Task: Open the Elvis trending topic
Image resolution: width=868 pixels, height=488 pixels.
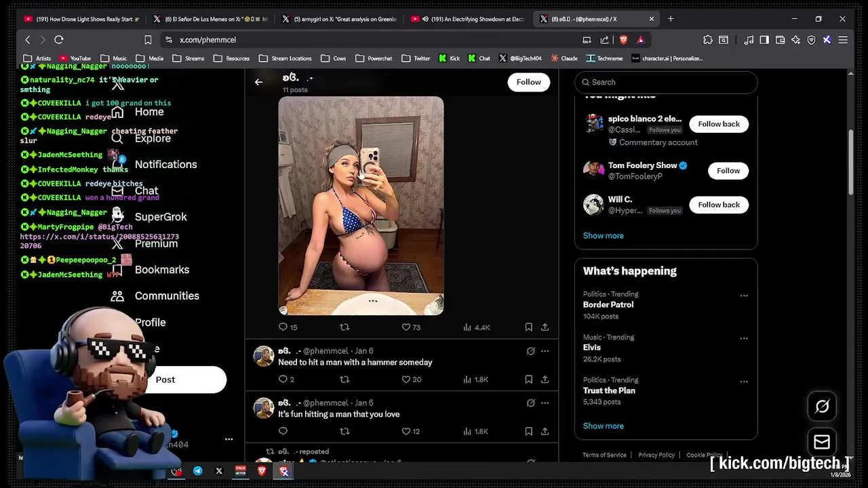Action: 592,348
